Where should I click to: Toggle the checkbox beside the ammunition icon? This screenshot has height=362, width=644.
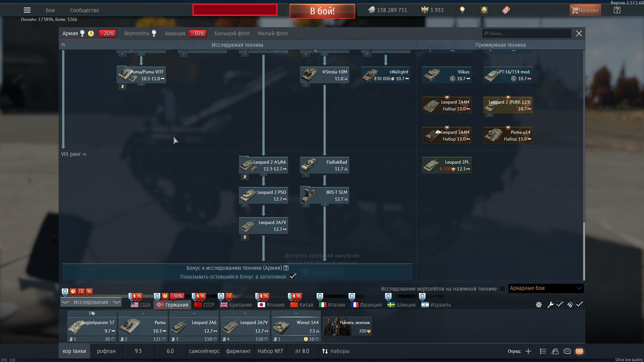[x=579, y=305]
